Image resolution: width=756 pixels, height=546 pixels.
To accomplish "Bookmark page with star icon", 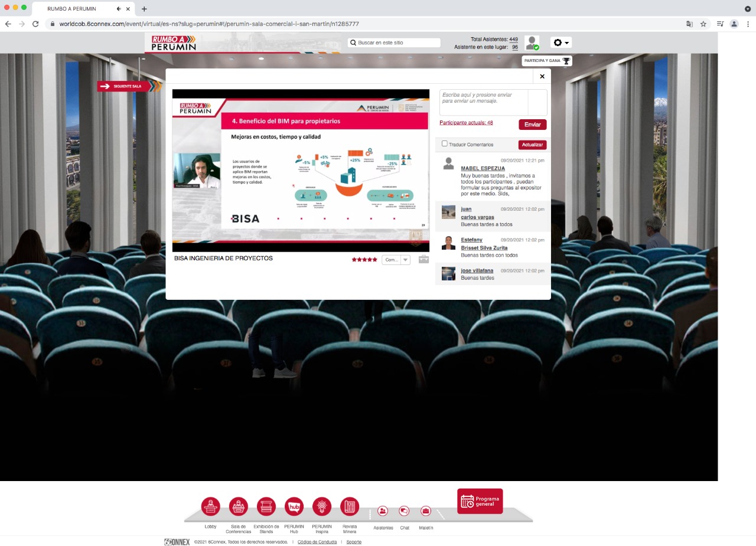I will click(x=703, y=24).
